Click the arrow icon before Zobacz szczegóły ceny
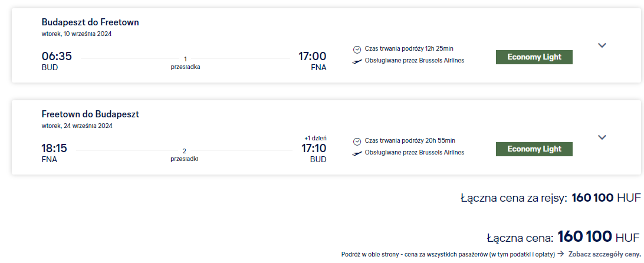 coord(561,254)
